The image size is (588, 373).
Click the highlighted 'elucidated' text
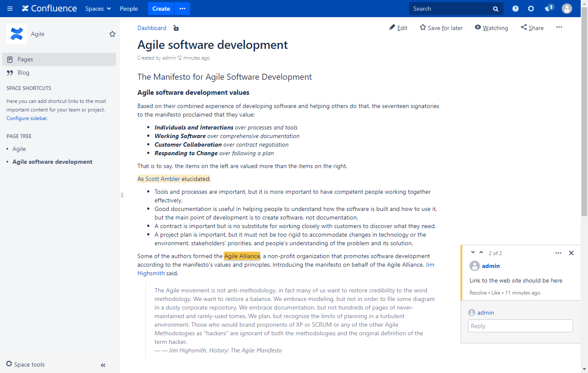[x=196, y=179]
